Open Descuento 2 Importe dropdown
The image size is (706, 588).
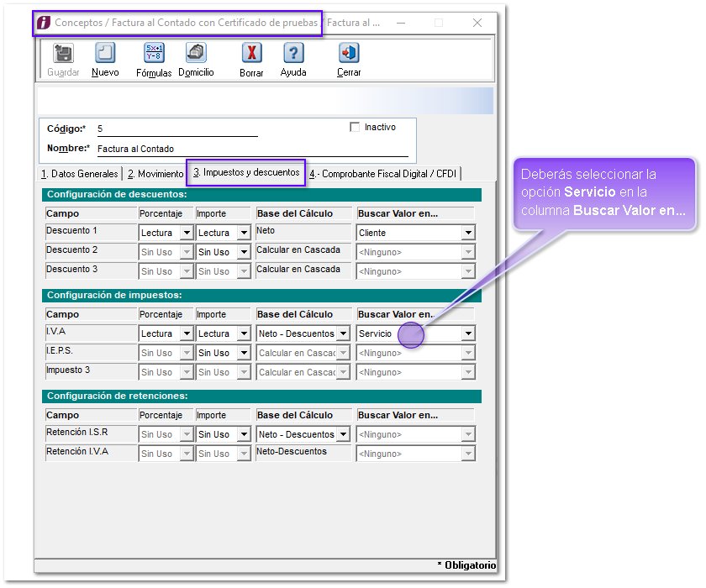(x=244, y=252)
